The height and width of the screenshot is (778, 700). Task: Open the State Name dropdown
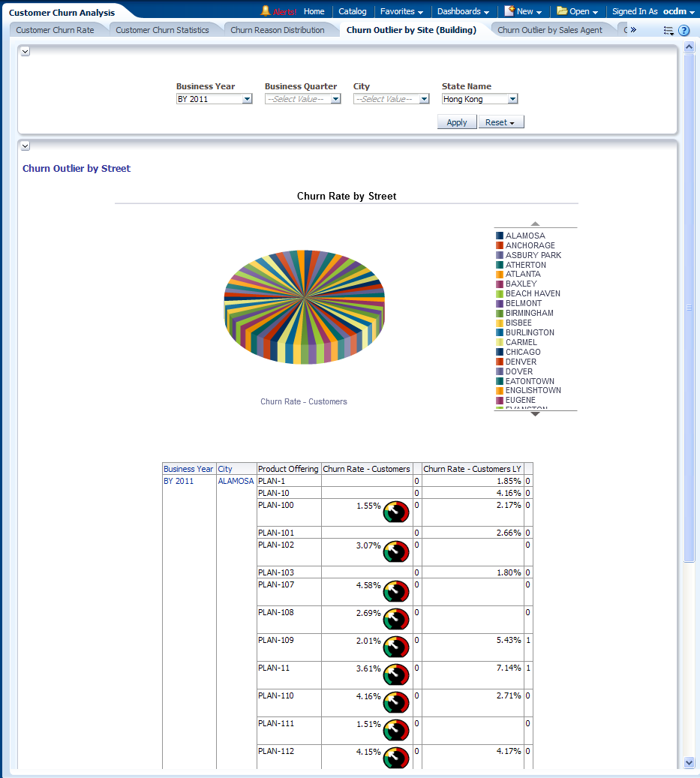pyautogui.click(x=512, y=99)
